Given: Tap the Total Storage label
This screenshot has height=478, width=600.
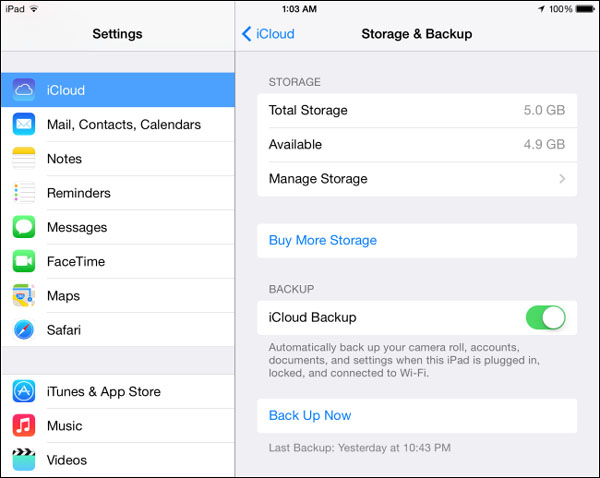Looking at the screenshot, I should click(x=308, y=110).
